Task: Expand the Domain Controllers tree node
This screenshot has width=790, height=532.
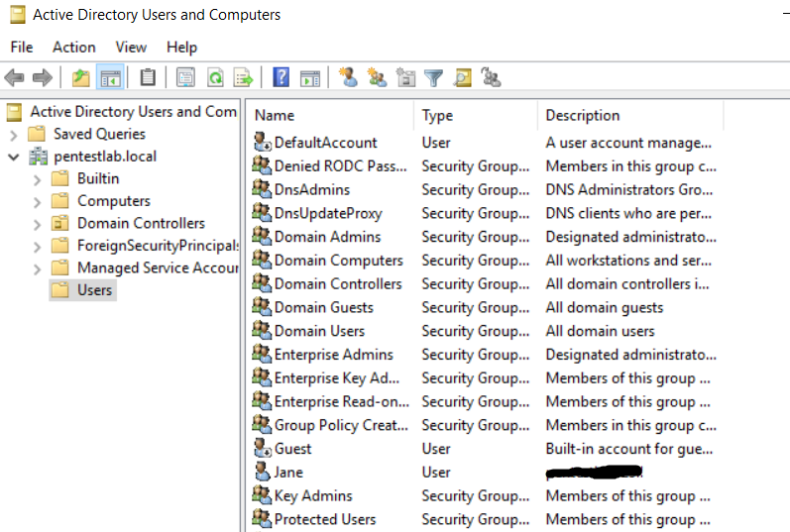Action: (37, 224)
